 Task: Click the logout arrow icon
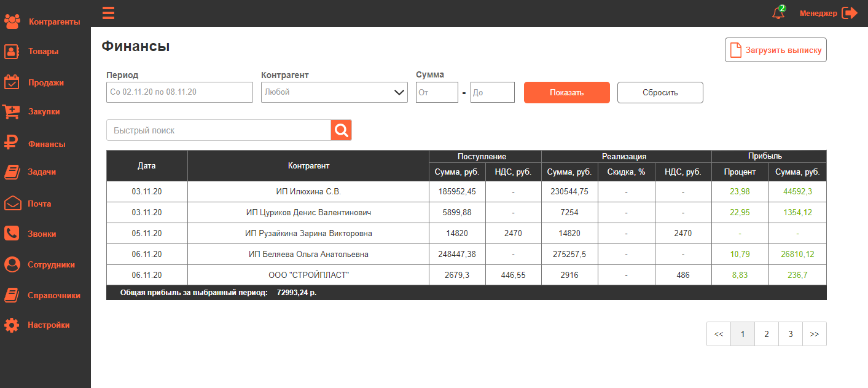point(850,13)
